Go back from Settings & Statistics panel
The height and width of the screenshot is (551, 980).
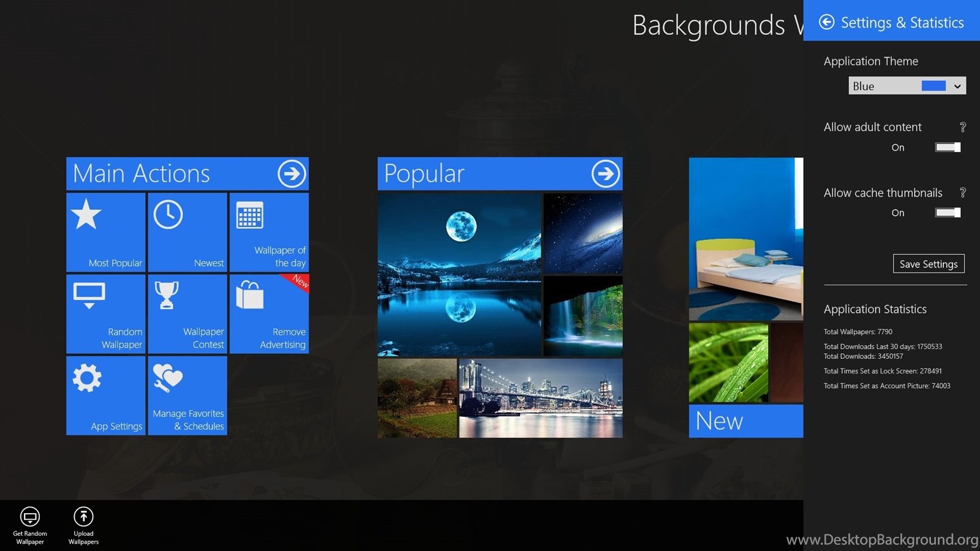[x=827, y=23]
